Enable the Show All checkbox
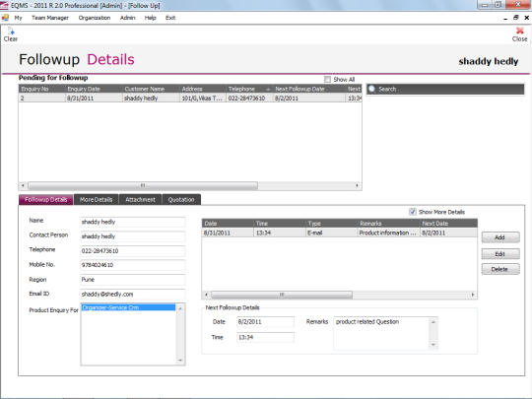This screenshot has width=532, height=399. 327,80
